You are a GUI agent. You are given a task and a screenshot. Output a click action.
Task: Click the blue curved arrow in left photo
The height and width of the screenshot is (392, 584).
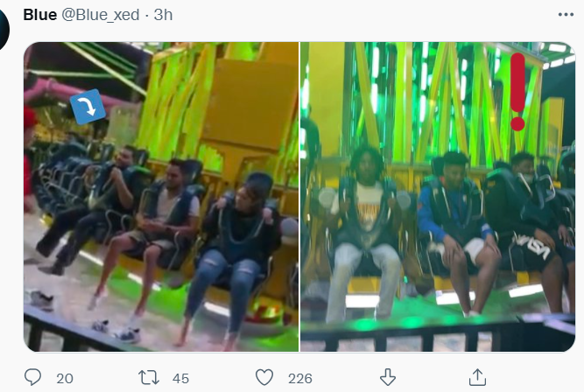click(88, 108)
